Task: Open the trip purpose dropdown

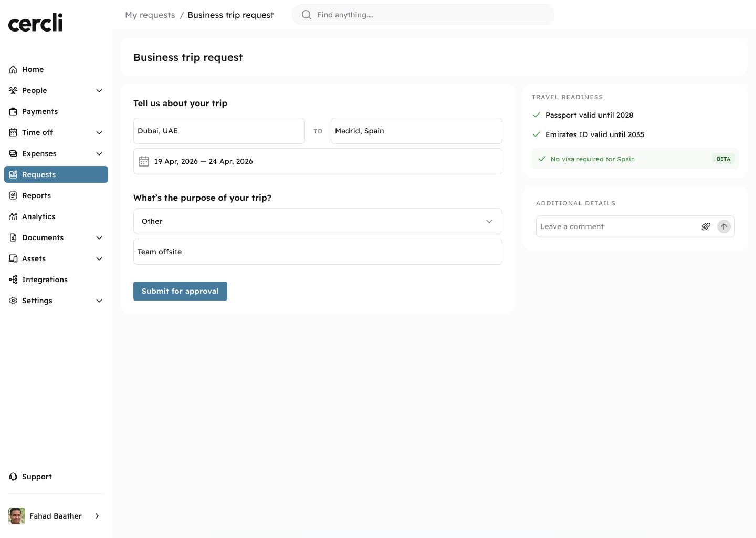Action: click(318, 221)
